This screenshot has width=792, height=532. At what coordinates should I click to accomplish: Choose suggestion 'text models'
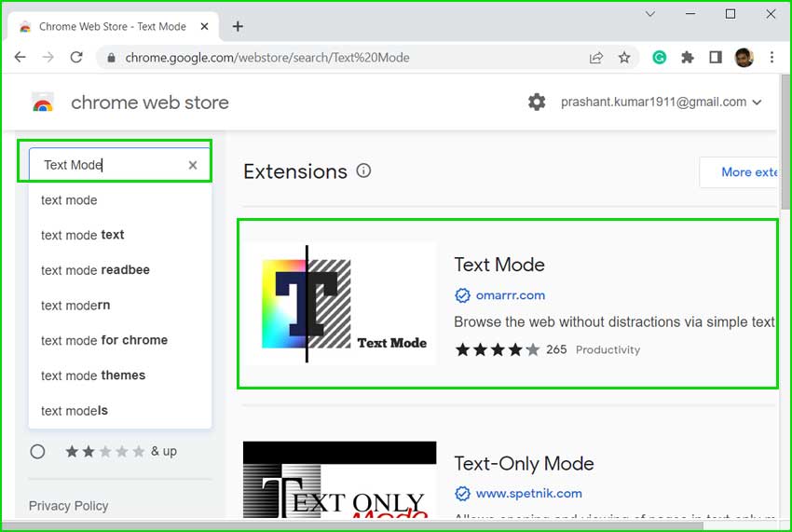pos(120,410)
